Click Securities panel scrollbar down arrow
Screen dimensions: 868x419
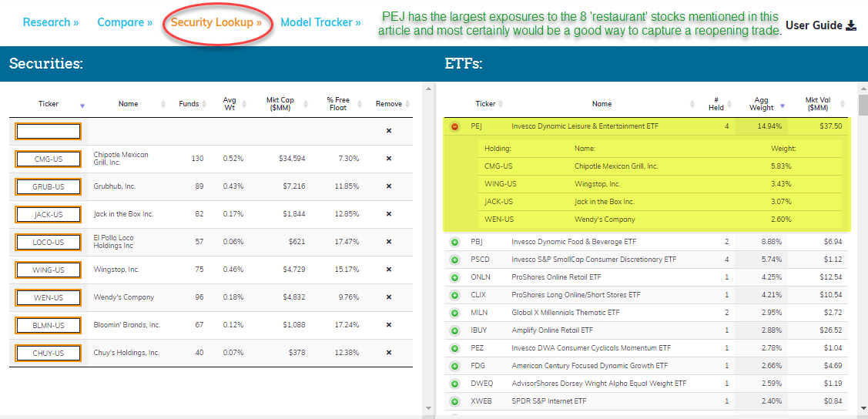click(x=427, y=408)
